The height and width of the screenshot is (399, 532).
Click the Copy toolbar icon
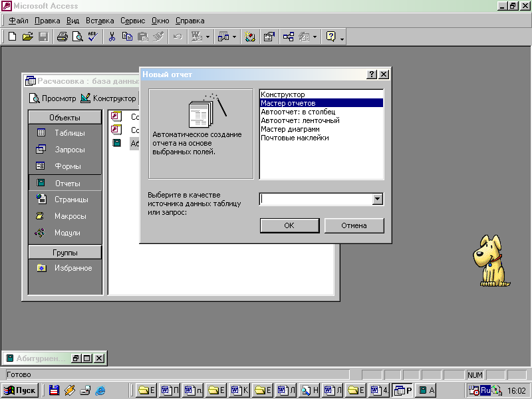coord(127,37)
